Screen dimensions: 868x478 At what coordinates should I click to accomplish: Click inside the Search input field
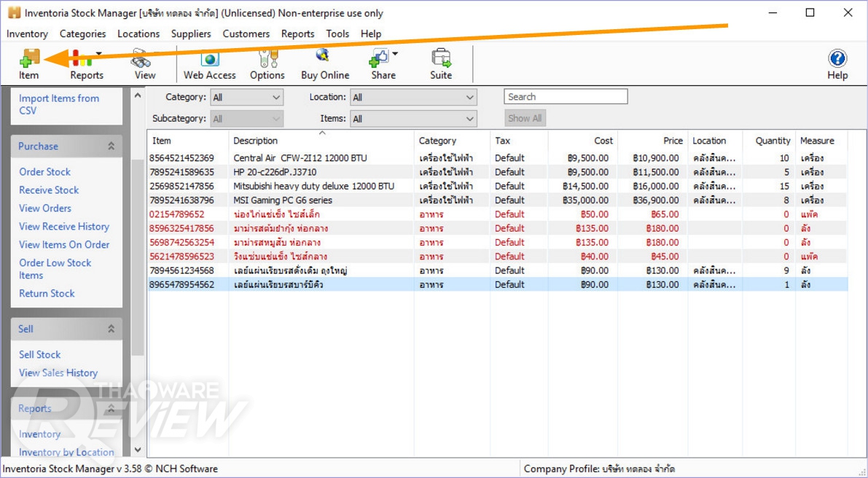566,97
